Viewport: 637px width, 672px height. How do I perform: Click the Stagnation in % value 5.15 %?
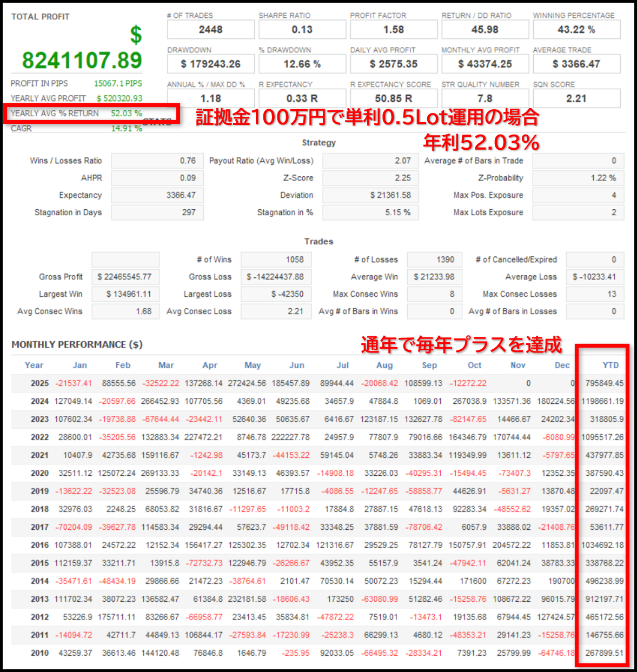(370, 212)
